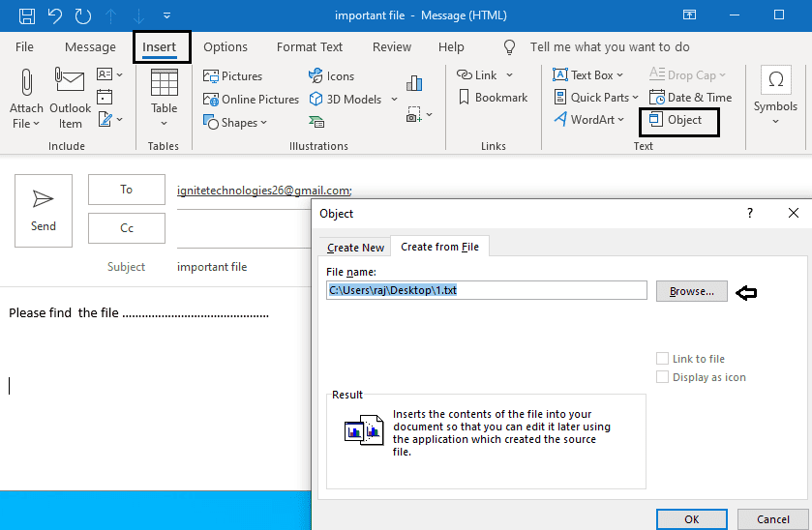Open the Format Text tab
The image size is (812, 530).
coord(310,47)
